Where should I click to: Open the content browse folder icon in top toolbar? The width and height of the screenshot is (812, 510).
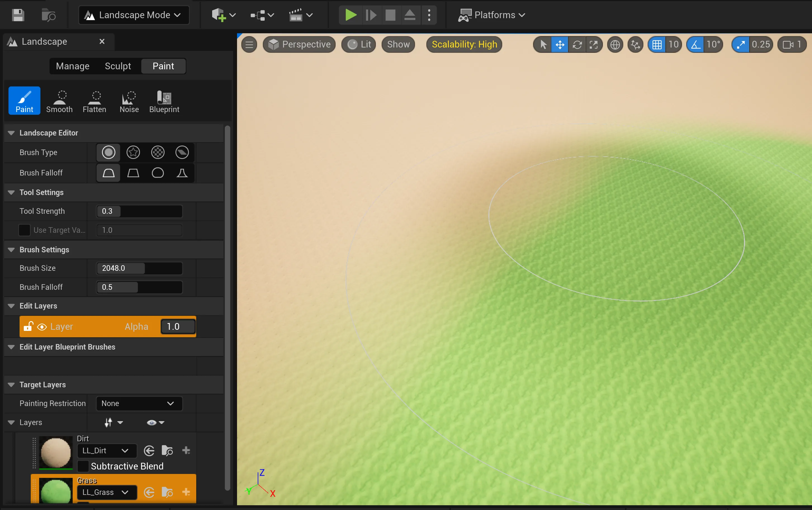[49, 15]
